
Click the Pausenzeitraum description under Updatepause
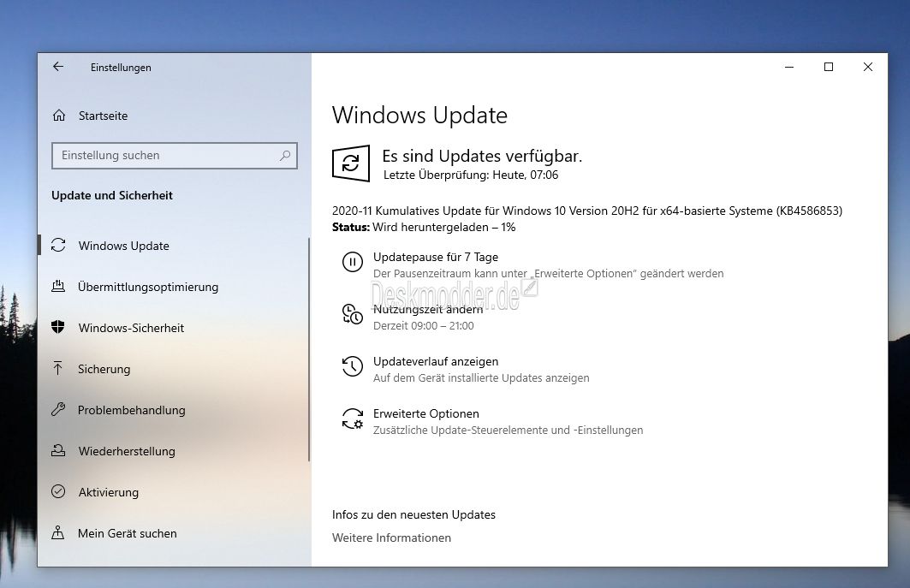[x=549, y=273]
